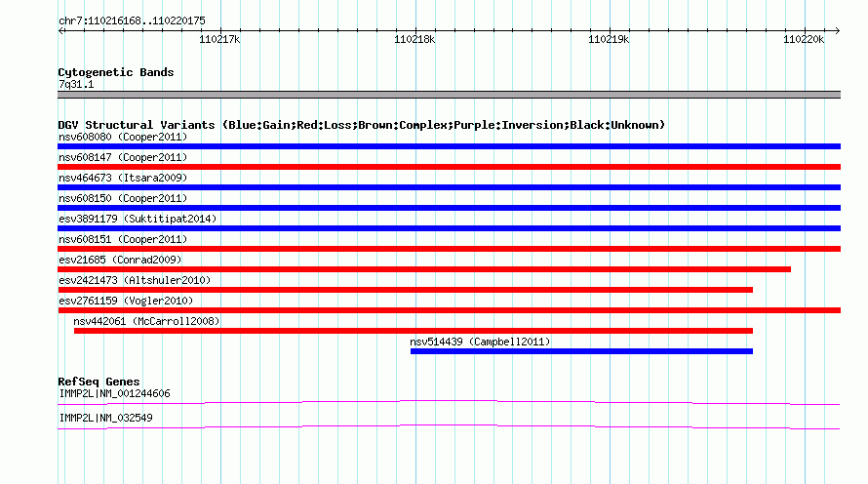Click the esv2421473 (Altshuler2010) label

(x=135, y=280)
